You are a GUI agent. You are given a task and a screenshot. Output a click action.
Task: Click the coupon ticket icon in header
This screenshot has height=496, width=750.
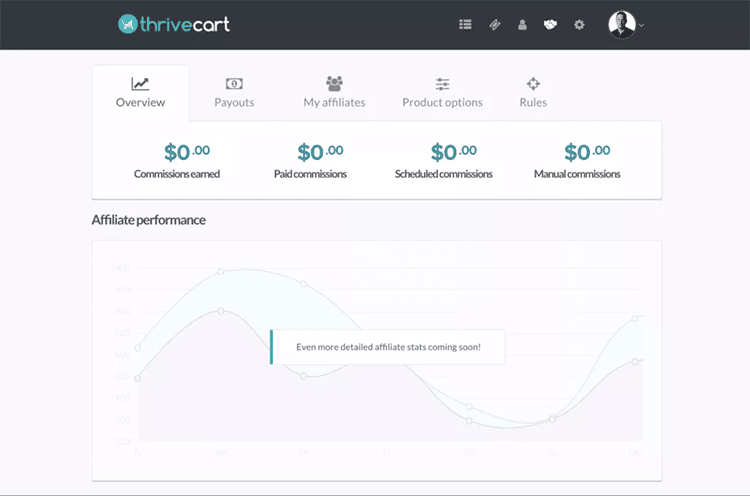click(494, 24)
